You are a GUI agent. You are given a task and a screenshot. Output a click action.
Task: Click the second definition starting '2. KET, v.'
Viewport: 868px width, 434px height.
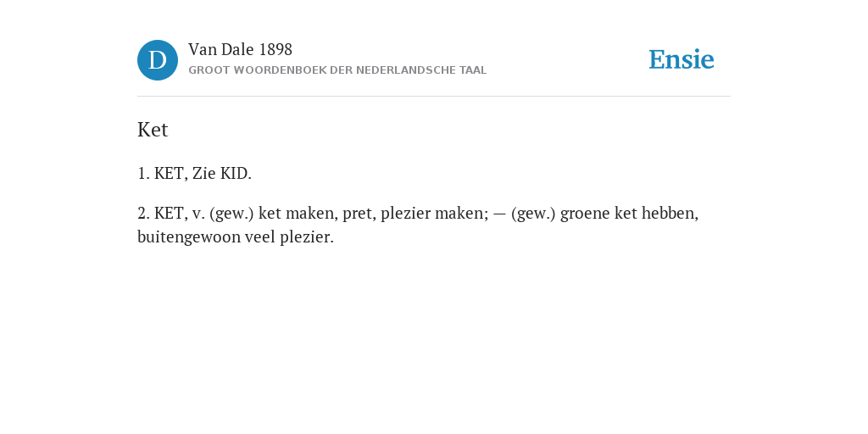pyautogui.click(x=418, y=225)
